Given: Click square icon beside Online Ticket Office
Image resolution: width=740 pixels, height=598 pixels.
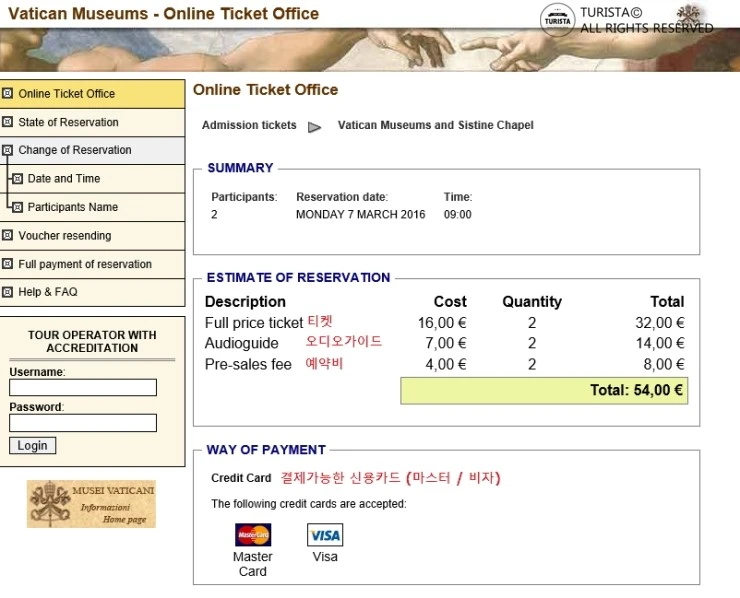Looking at the screenshot, I should click(7, 93).
